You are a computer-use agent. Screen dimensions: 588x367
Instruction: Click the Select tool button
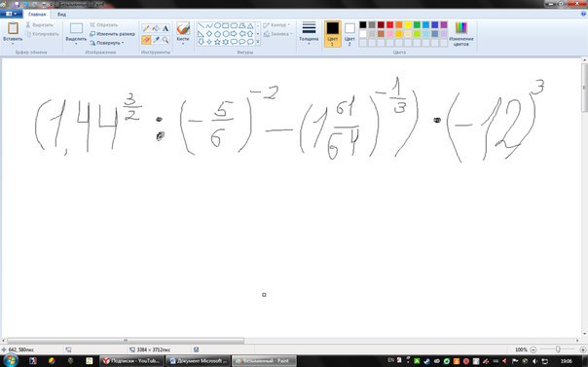[x=76, y=34]
